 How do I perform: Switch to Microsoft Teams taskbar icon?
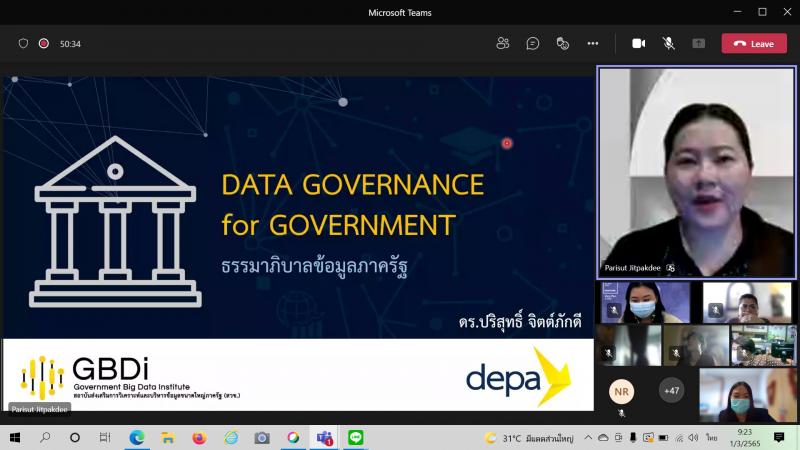click(324, 438)
